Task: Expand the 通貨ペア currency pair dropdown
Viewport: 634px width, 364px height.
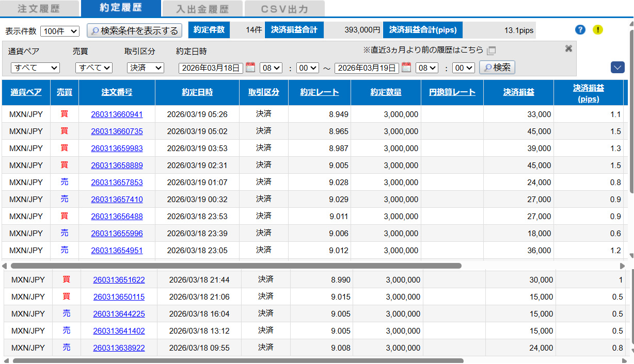Action: [x=35, y=68]
